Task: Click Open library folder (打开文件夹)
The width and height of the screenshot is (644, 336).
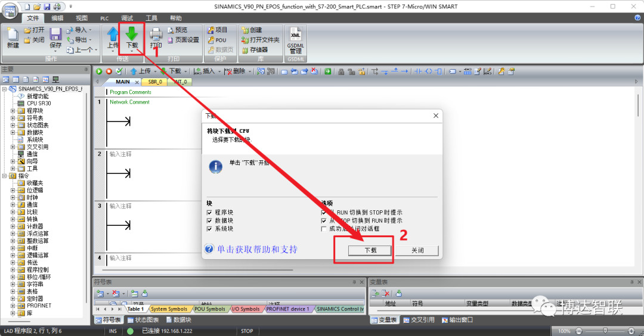Action: click(261, 40)
